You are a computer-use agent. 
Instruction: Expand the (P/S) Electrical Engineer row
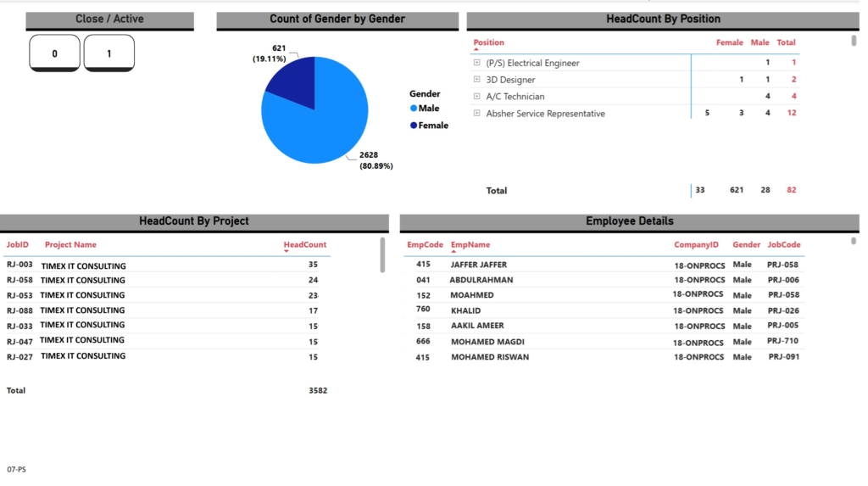click(x=476, y=63)
